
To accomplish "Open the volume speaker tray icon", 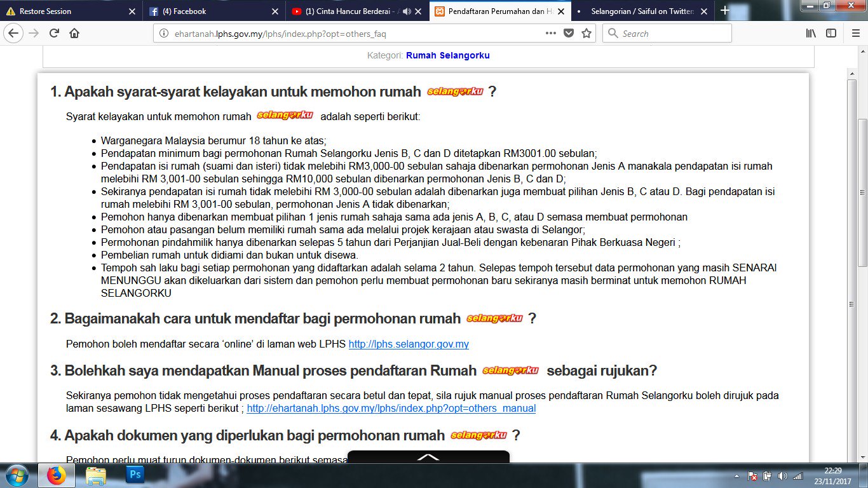I will point(782,476).
